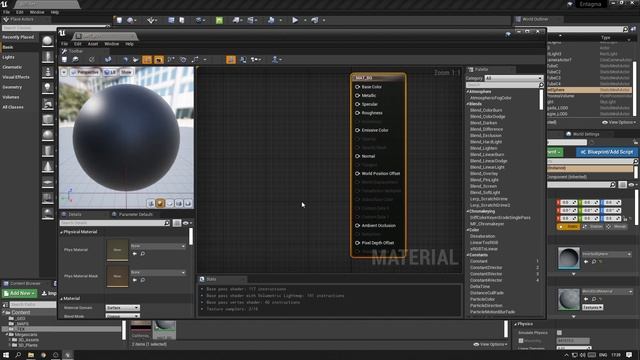
Task: Click the Base Color input pin
Action: click(357, 87)
